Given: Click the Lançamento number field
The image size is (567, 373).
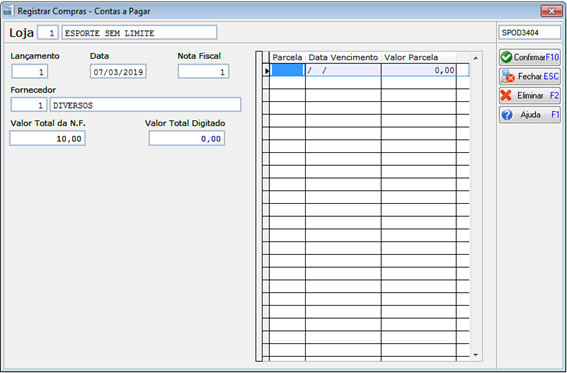Looking at the screenshot, I should pos(30,72).
